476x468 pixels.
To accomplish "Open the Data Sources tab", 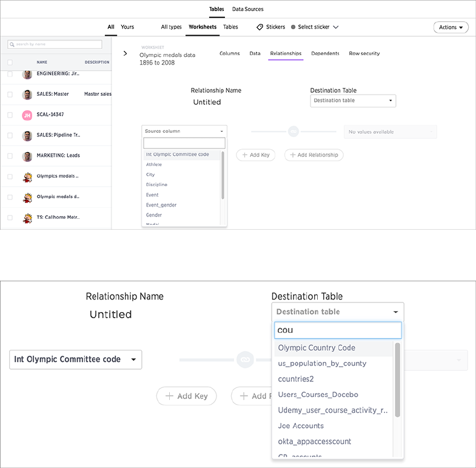I will click(x=247, y=9).
